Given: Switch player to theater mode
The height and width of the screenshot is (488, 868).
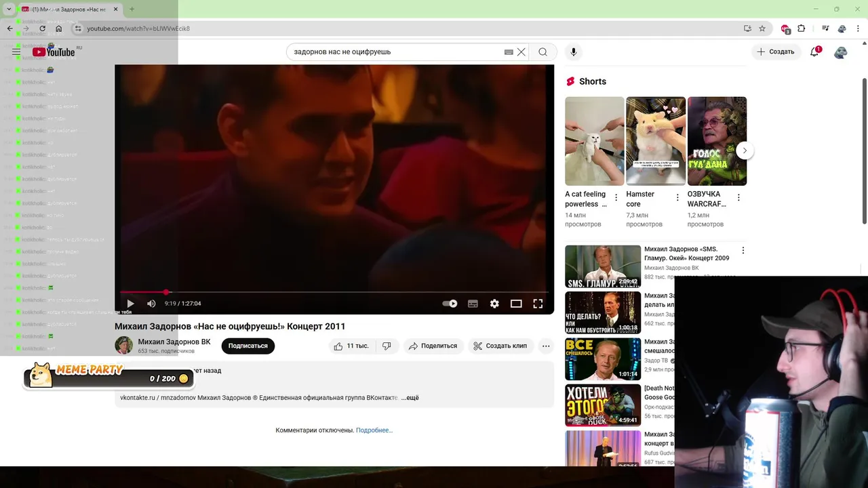Looking at the screenshot, I should click(516, 304).
